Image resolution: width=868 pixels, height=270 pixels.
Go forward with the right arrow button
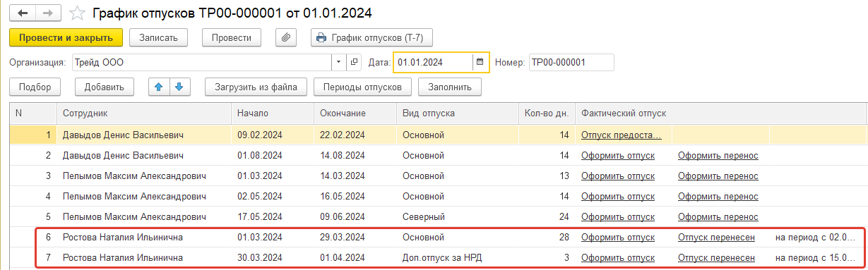tap(48, 13)
